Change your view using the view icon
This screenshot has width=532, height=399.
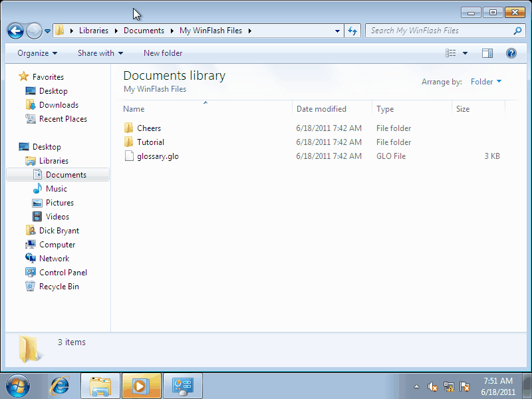point(451,53)
